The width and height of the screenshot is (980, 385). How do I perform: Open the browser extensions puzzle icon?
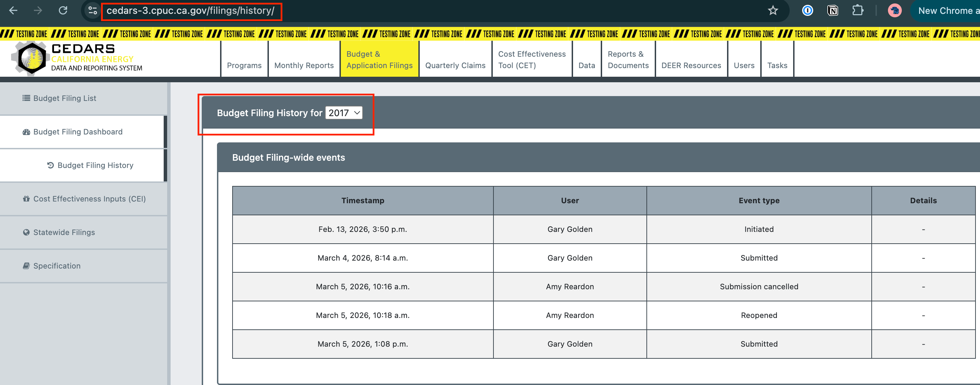857,11
